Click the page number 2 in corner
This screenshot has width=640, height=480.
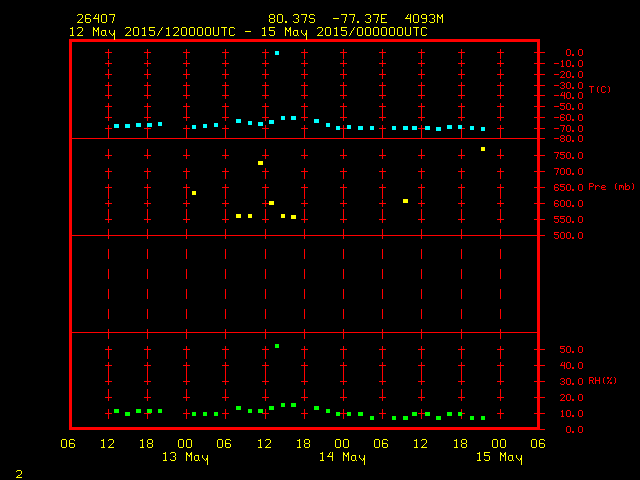tap(19, 474)
